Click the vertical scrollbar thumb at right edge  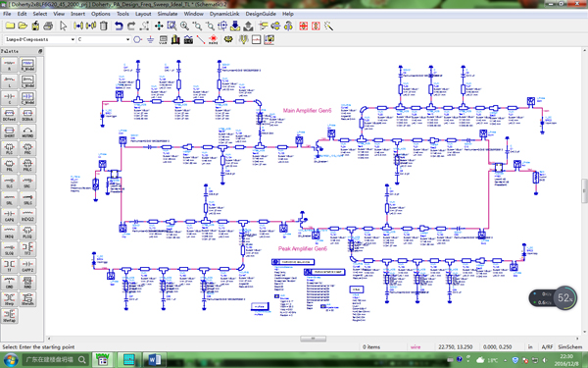(x=585, y=191)
